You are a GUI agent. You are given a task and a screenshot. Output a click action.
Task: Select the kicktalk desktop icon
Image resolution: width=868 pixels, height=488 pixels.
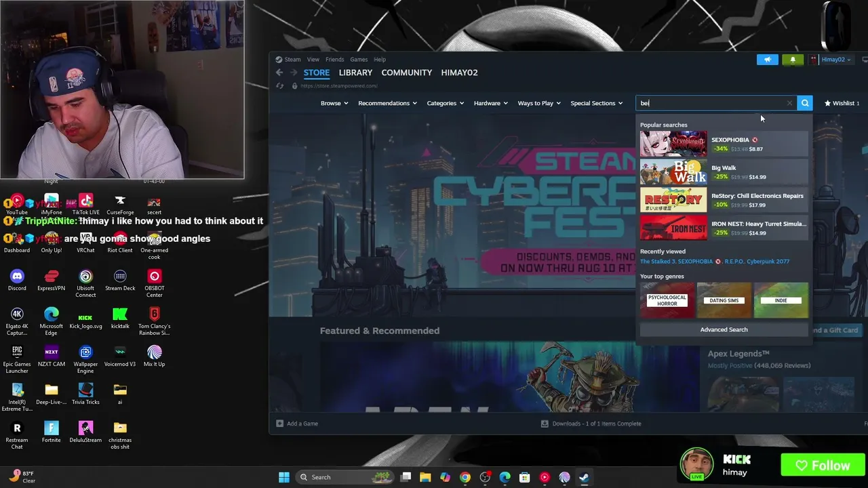120,318
